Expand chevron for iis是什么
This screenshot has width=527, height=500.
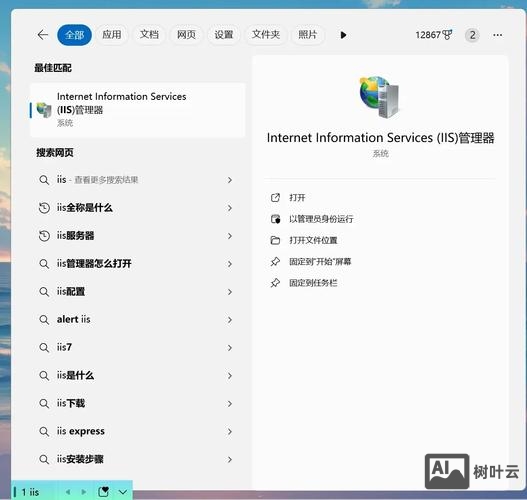[x=230, y=375]
